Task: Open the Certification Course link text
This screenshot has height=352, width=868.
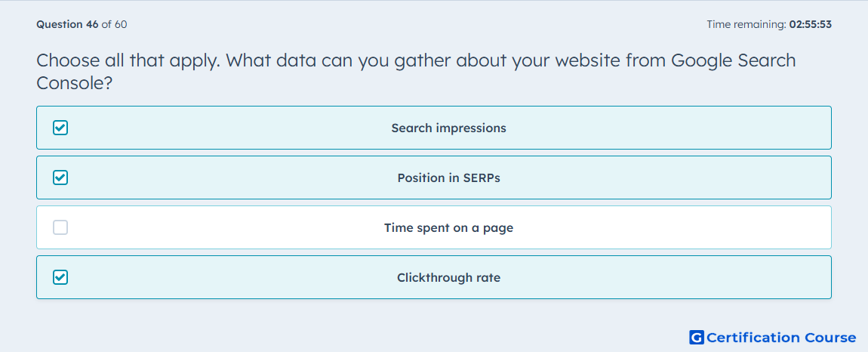Action: click(x=782, y=338)
